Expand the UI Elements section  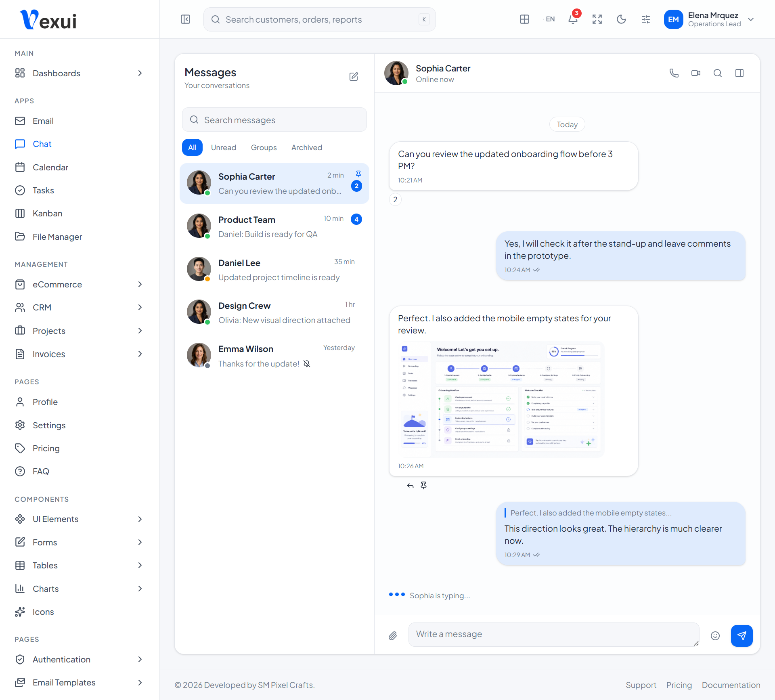tap(80, 519)
